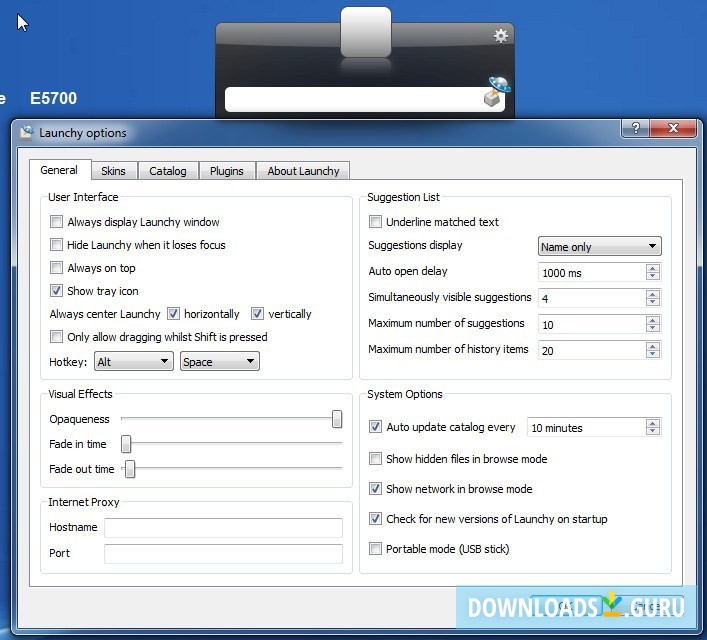
Task: Increase simultaneously visible suggestions count
Action: [652, 294]
